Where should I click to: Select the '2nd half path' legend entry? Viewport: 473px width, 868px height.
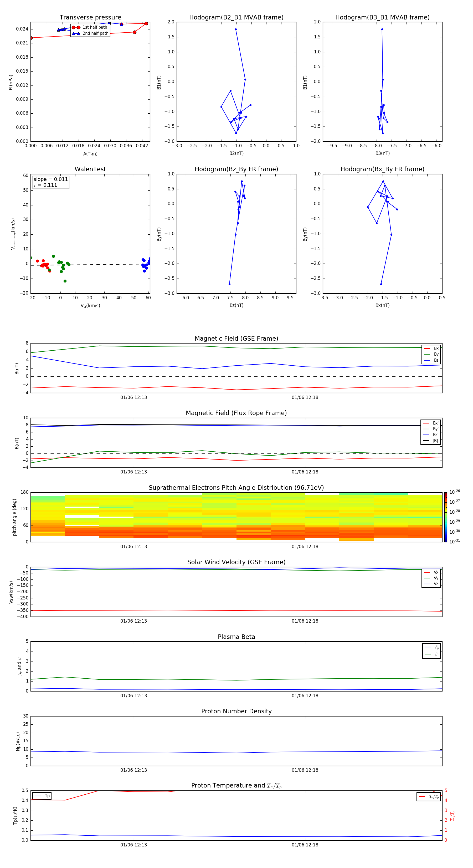tap(90, 33)
